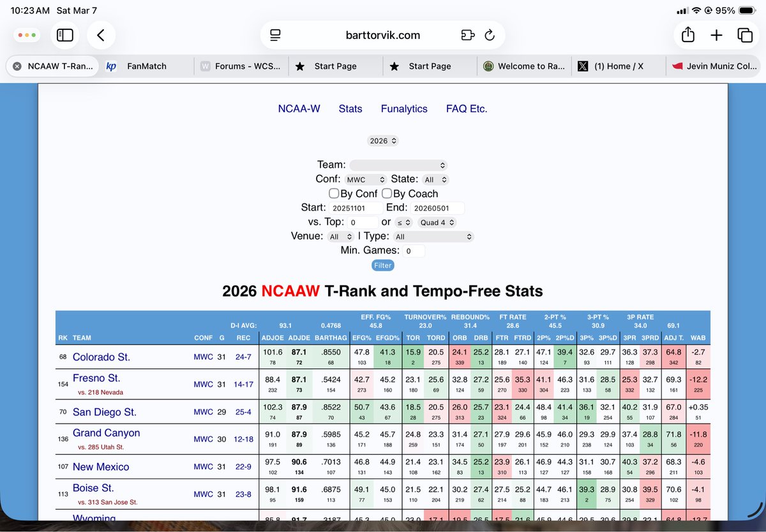Viewport: 766px width, 532px height.
Task: Open the New Mexico team link
Action: coord(101,467)
